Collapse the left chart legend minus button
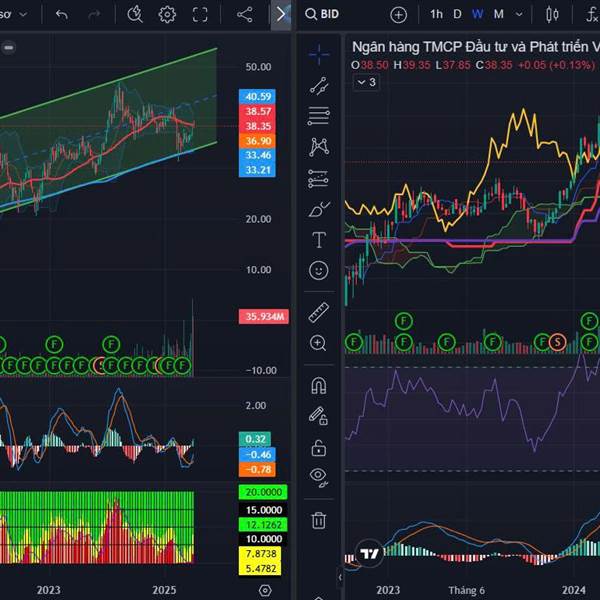Viewport: 600px width, 600px height. tap(9, 48)
